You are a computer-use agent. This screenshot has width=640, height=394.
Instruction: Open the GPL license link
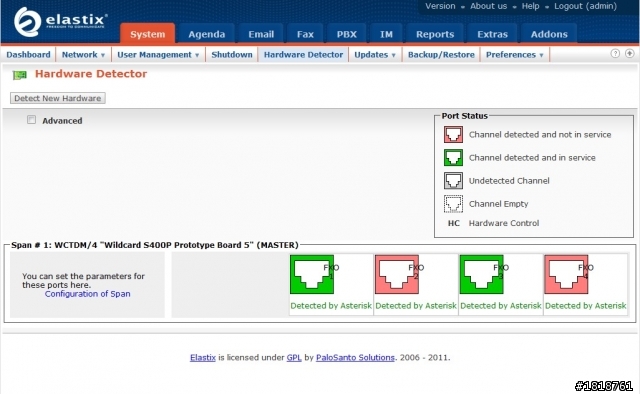tap(294, 358)
